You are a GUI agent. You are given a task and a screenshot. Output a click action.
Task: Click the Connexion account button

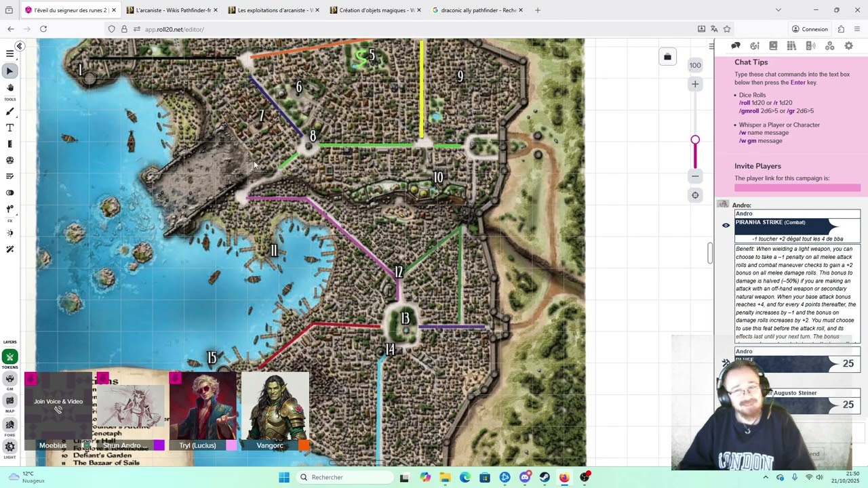(810, 29)
